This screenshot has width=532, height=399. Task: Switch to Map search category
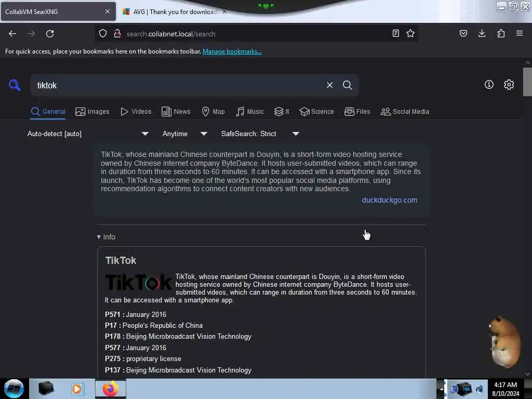point(213,112)
